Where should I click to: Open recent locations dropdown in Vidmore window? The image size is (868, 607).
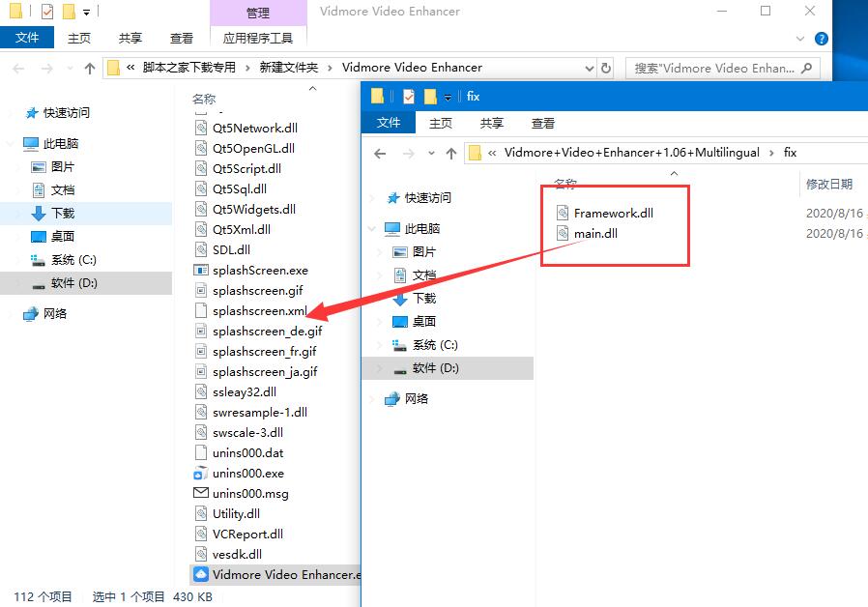[x=70, y=68]
